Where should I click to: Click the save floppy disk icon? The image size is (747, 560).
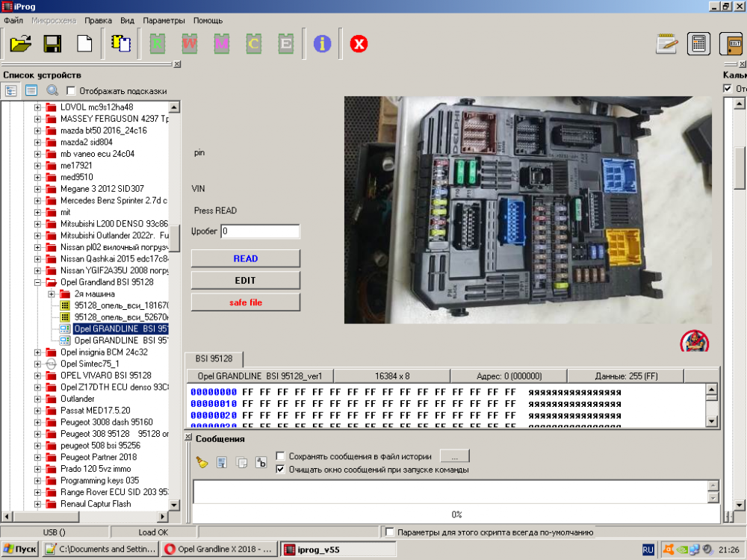52,44
